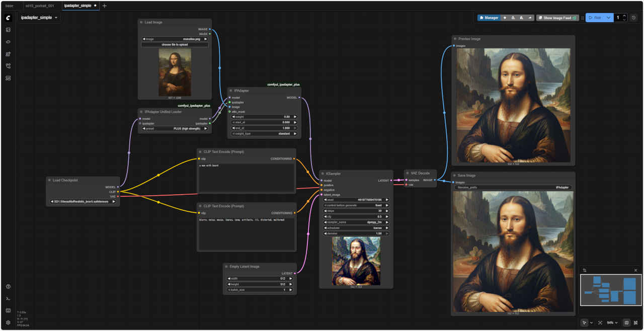Toggle the minimap button
This screenshot has width=644, height=331.
[x=626, y=322]
